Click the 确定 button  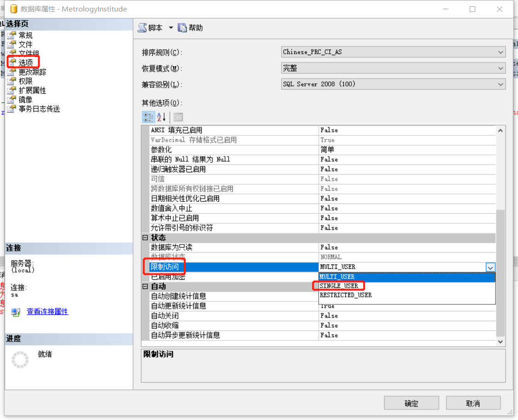411,403
